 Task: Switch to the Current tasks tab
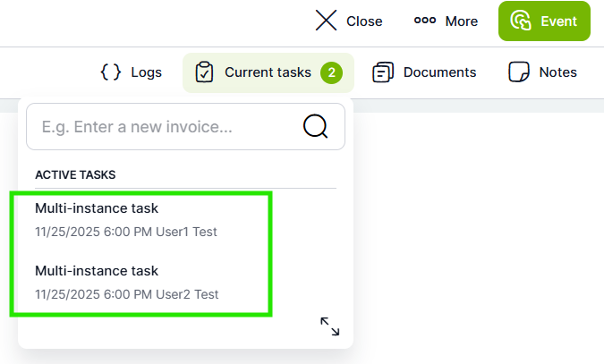click(x=267, y=72)
